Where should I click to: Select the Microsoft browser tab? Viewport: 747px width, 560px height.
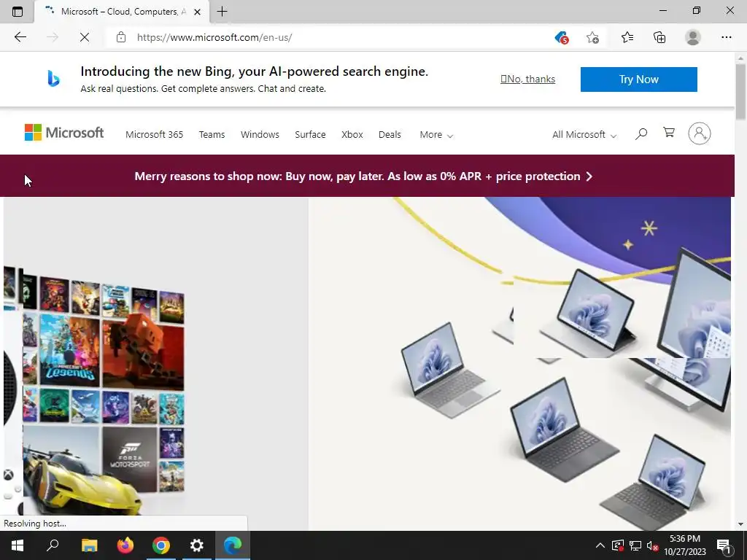[122, 12]
